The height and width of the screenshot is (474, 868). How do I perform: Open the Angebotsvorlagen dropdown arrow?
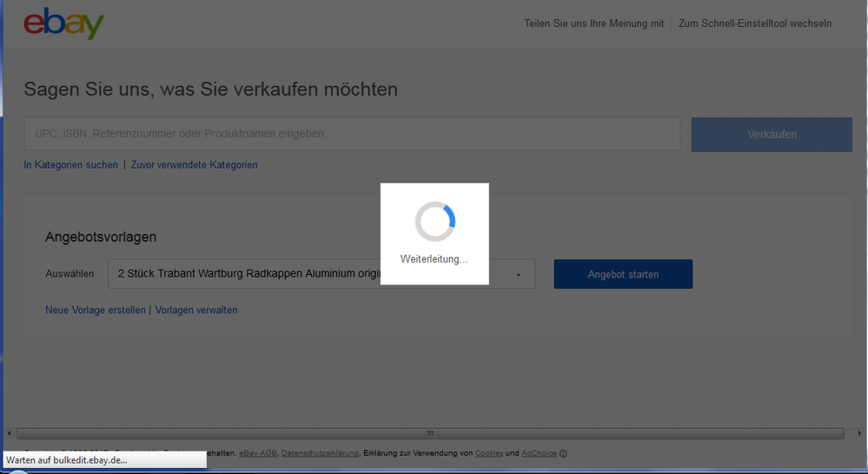click(x=519, y=275)
